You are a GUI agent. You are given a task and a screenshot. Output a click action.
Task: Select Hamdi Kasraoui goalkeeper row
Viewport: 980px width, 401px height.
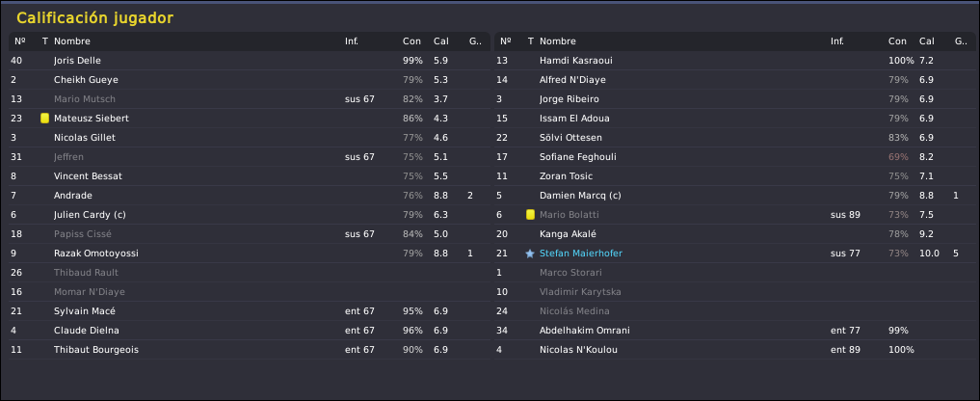point(735,61)
